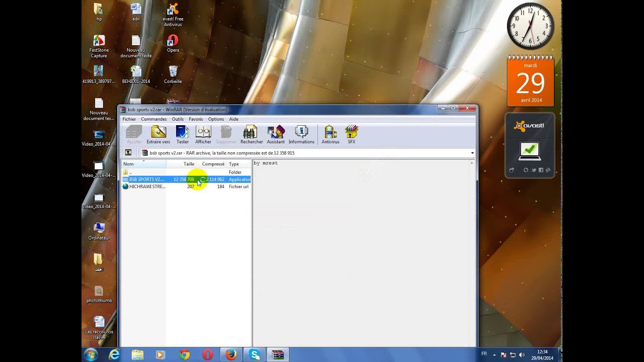This screenshot has width=644, height=362.
Task: Click the 419913_389797 image file icon
Action: pyautogui.click(x=99, y=74)
